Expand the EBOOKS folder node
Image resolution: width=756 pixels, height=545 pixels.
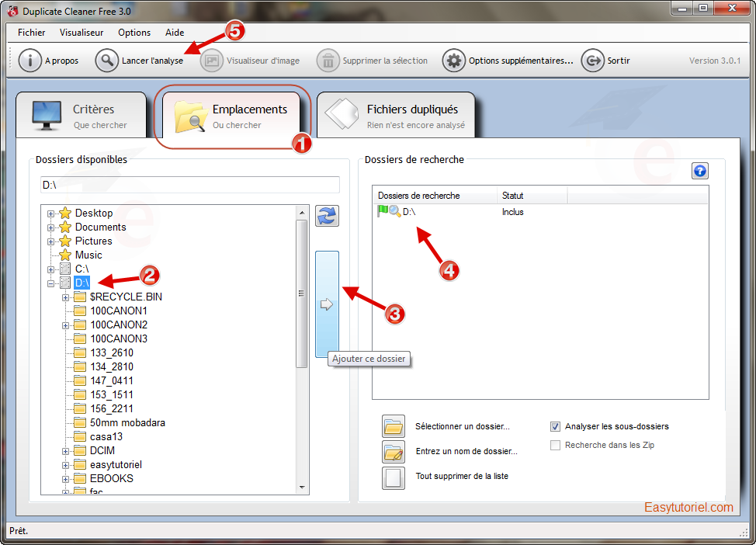65,480
